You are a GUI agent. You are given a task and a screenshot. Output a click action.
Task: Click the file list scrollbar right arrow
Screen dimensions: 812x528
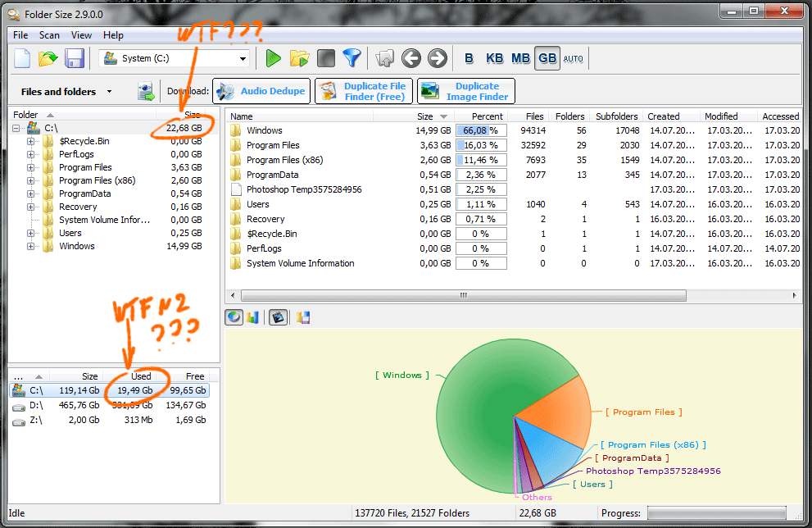click(795, 295)
